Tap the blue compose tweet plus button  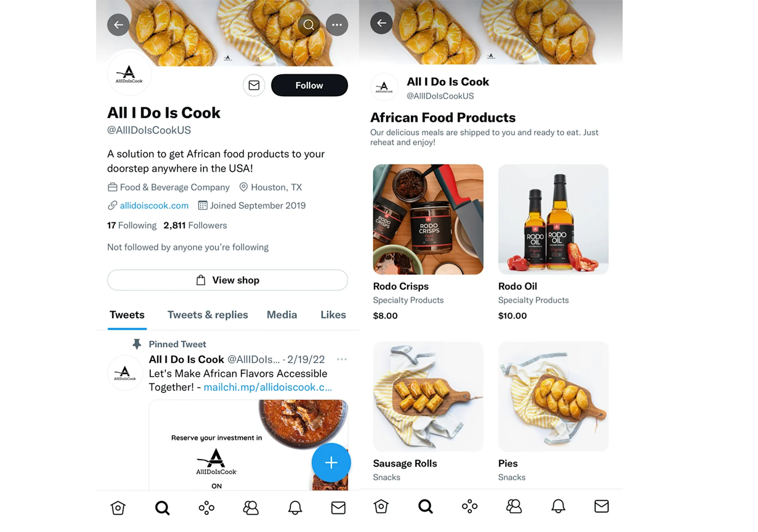[x=331, y=462]
